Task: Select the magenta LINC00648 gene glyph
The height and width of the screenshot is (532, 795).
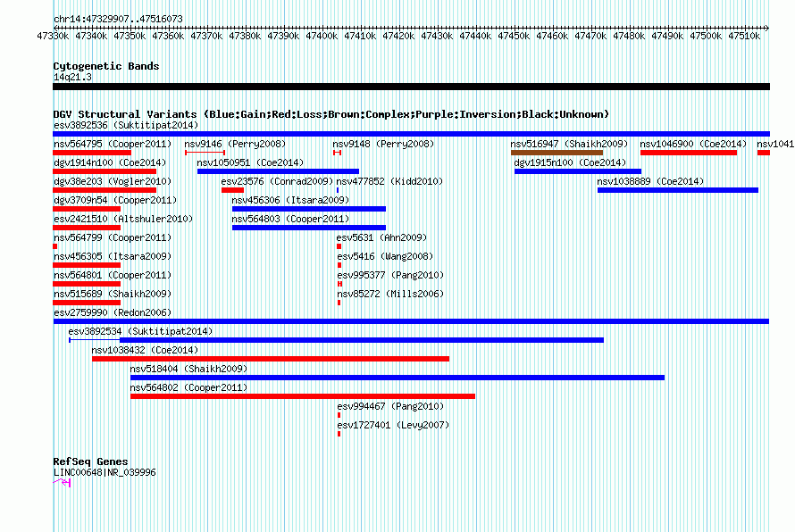Action: tap(62, 483)
